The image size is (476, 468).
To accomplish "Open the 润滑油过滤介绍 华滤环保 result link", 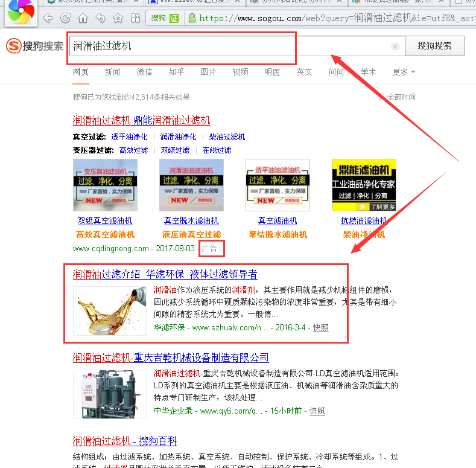I will pos(165,274).
